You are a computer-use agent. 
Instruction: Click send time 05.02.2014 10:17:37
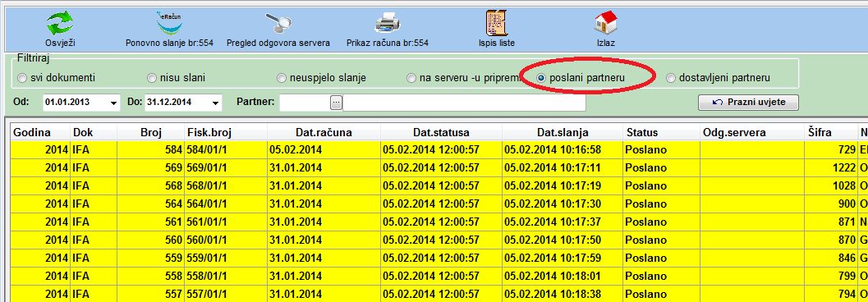[563, 222]
